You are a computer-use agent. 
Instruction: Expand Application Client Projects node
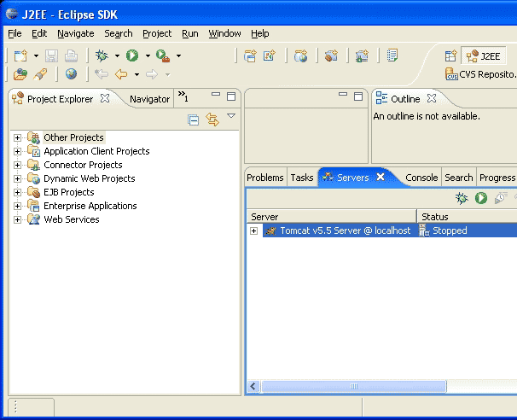tap(17, 151)
